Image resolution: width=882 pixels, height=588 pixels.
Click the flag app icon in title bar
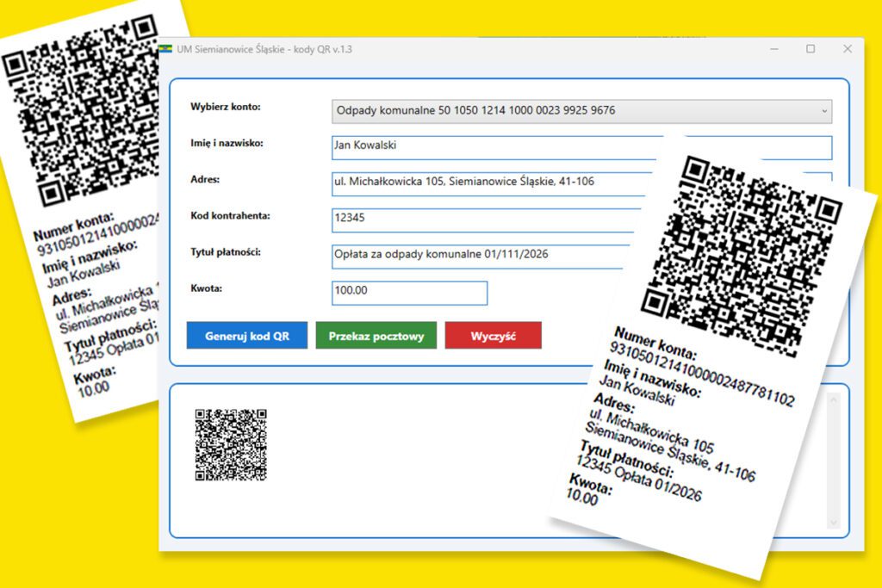(x=165, y=49)
